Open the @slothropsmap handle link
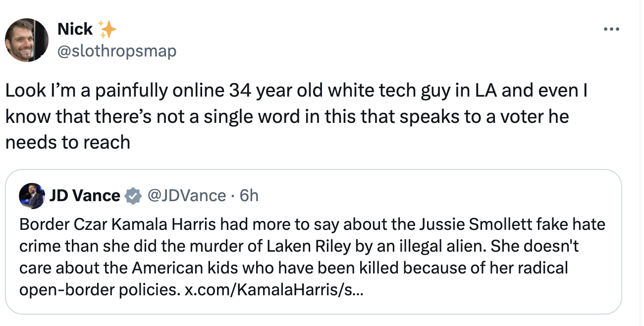Screen dimensions: 644x326 point(117,51)
